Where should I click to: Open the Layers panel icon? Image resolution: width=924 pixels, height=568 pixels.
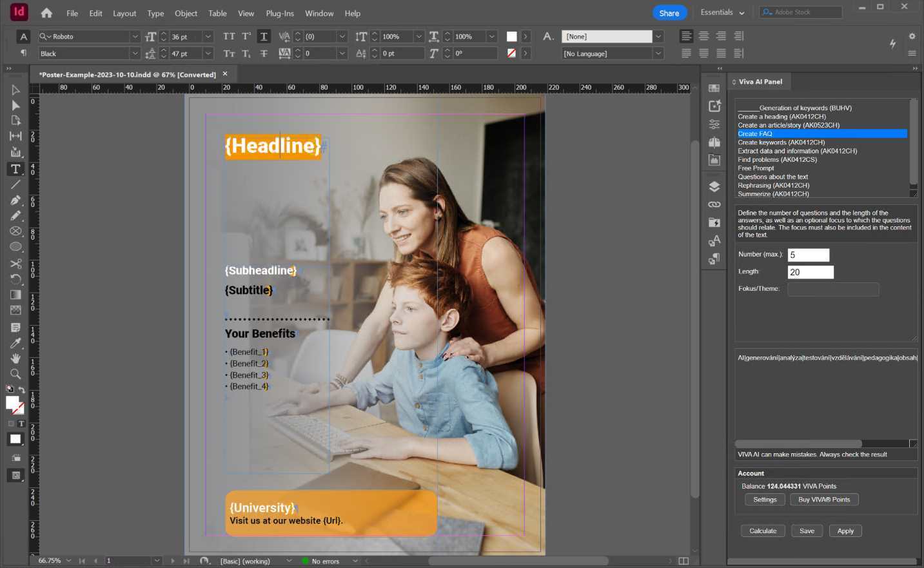tap(714, 186)
